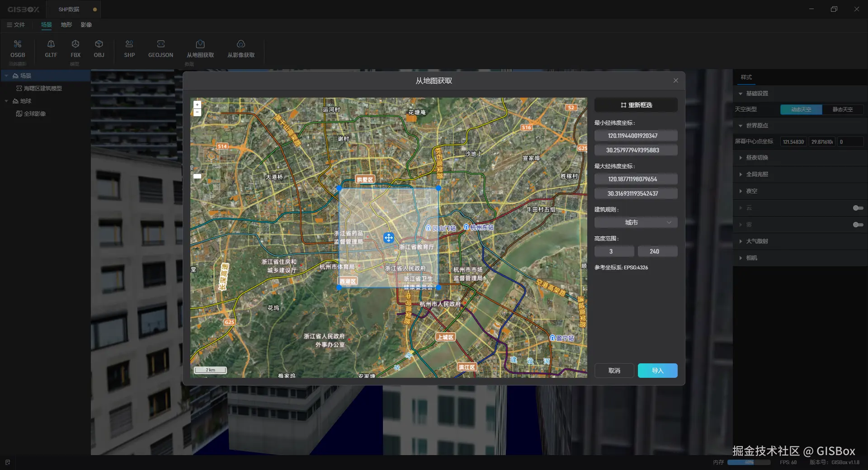Viewport: 868px width, 470px height.
Task: Collapse the 世界原点 section
Action: tap(741, 126)
